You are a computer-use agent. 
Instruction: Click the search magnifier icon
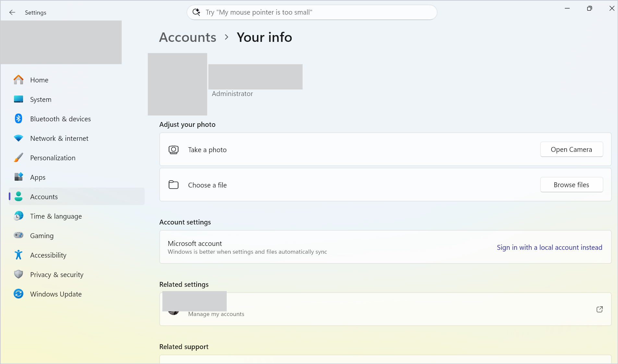196,12
